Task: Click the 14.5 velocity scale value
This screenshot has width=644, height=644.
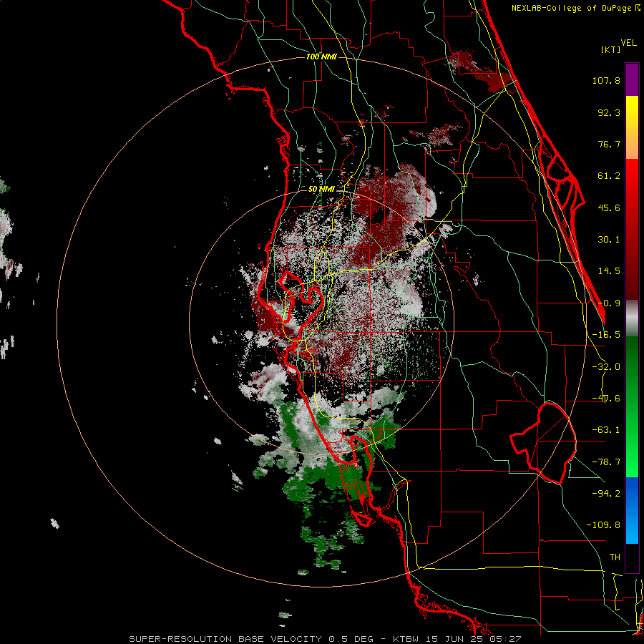Action: [609, 271]
